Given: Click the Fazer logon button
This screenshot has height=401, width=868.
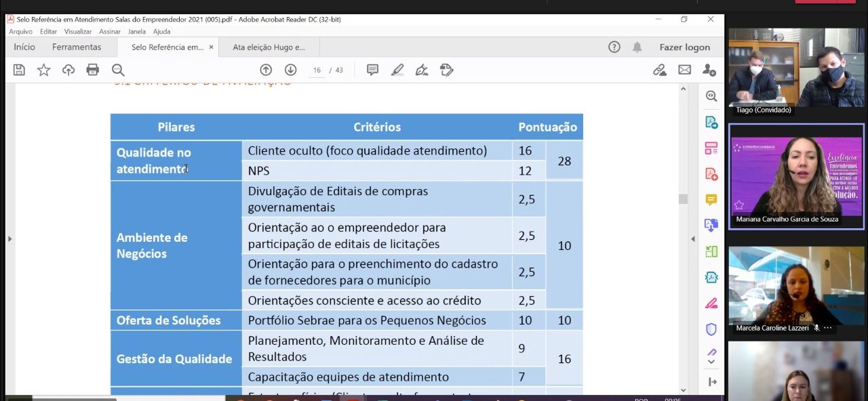Looking at the screenshot, I should [684, 47].
